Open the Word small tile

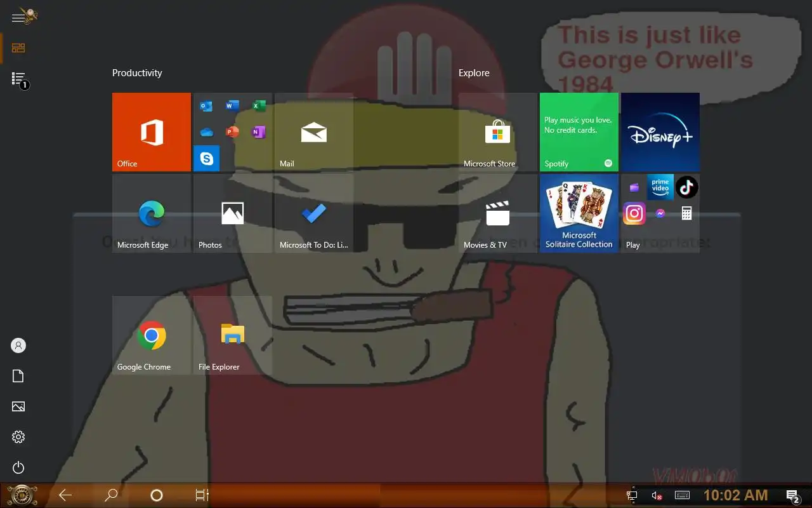coord(232,106)
